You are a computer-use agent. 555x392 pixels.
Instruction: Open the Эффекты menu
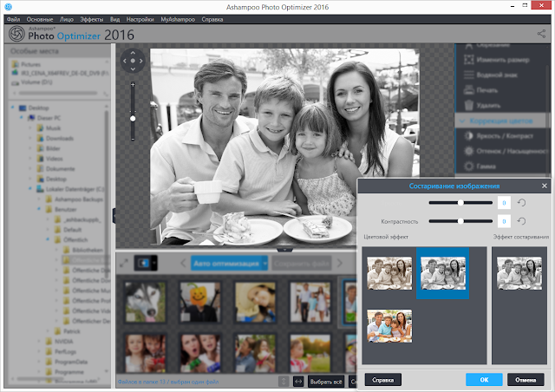(92, 19)
